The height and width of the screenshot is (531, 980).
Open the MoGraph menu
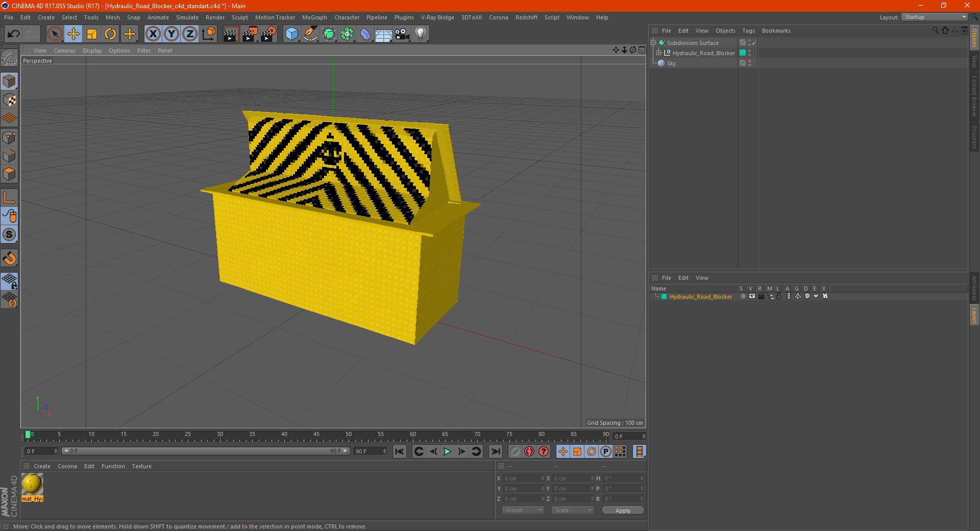(x=314, y=17)
